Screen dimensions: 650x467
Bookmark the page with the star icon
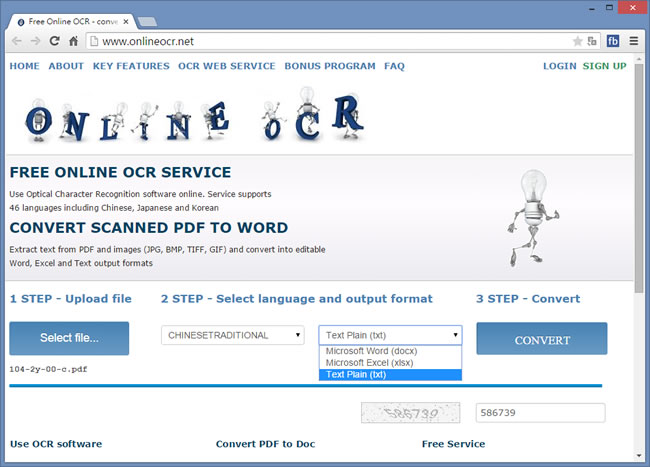pos(577,41)
